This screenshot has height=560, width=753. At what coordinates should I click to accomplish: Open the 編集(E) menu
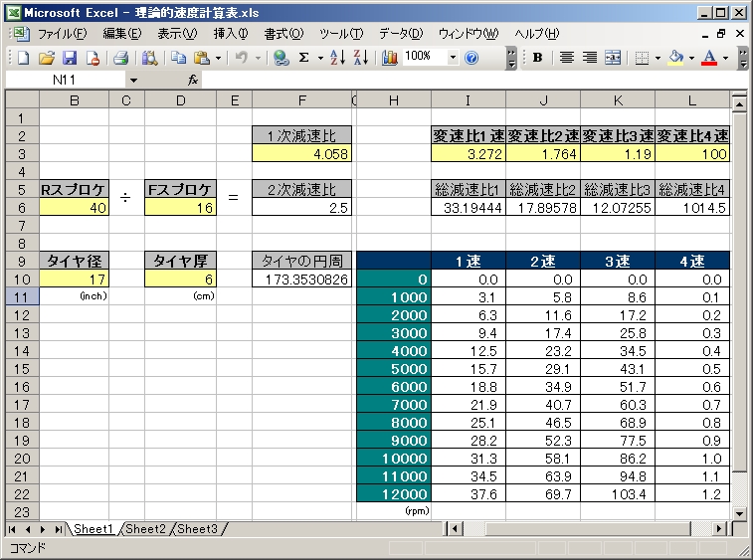coord(122,34)
